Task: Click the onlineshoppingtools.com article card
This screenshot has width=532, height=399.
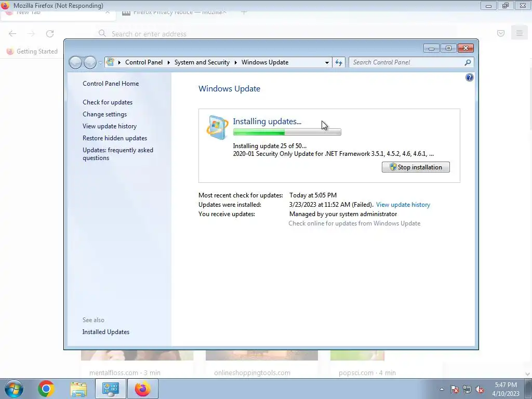Action: click(262, 364)
